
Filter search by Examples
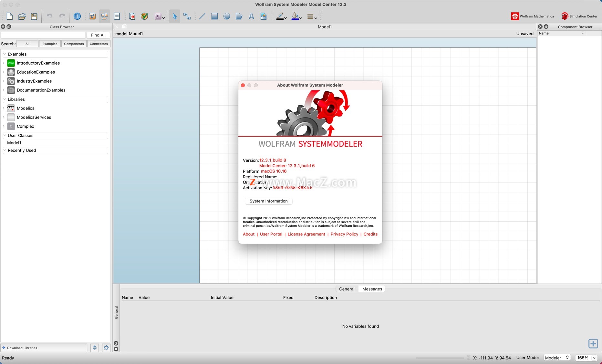[x=50, y=44]
